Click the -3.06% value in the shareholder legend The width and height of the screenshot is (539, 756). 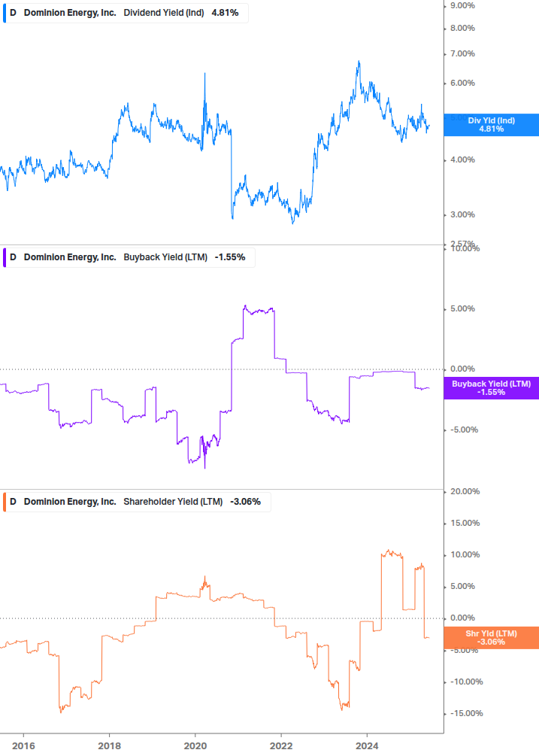tap(245, 502)
